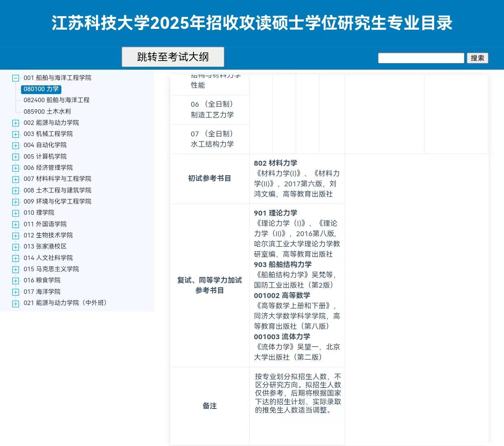The width and height of the screenshot is (504, 446).
Task: Open the 085900 土木水利 item
Action: pos(47,111)
